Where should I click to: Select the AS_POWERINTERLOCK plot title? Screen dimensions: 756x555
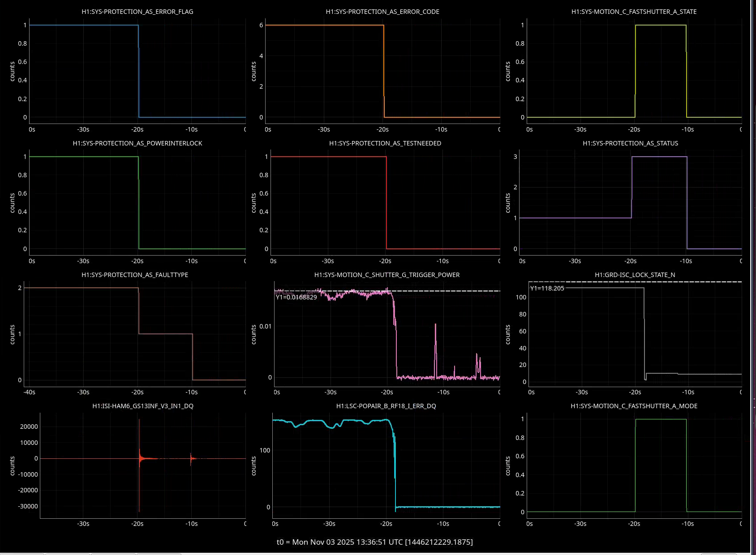click(x=137, y=143)
